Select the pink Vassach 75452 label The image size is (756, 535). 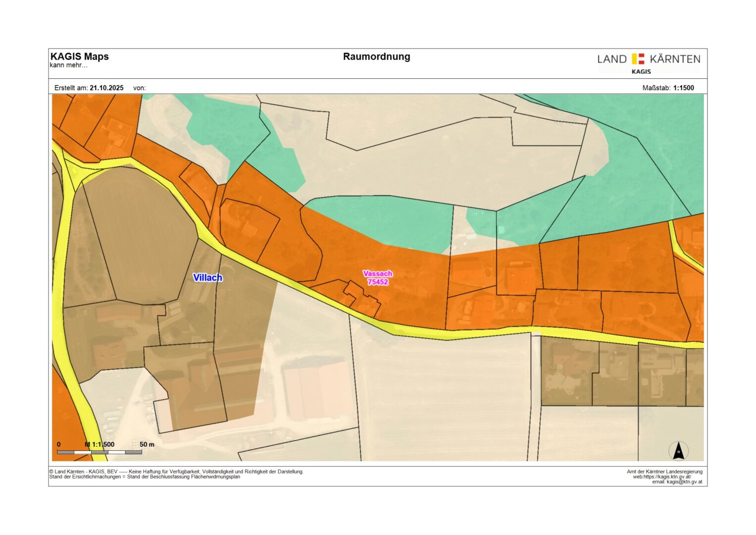(x=377, y=278)
